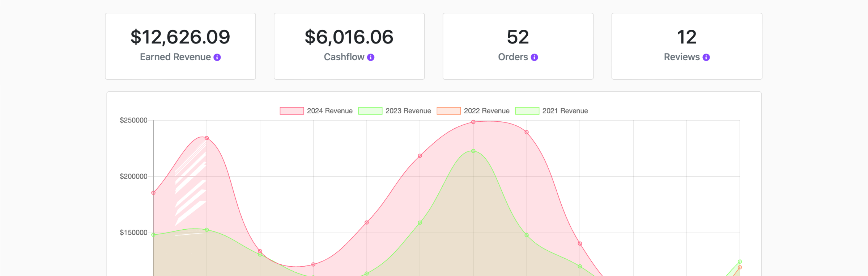Click the $12,626.09 earned revenue amount
Image resolution: width=868 pixels, height=276 pixels.
(x=180, y=37)
